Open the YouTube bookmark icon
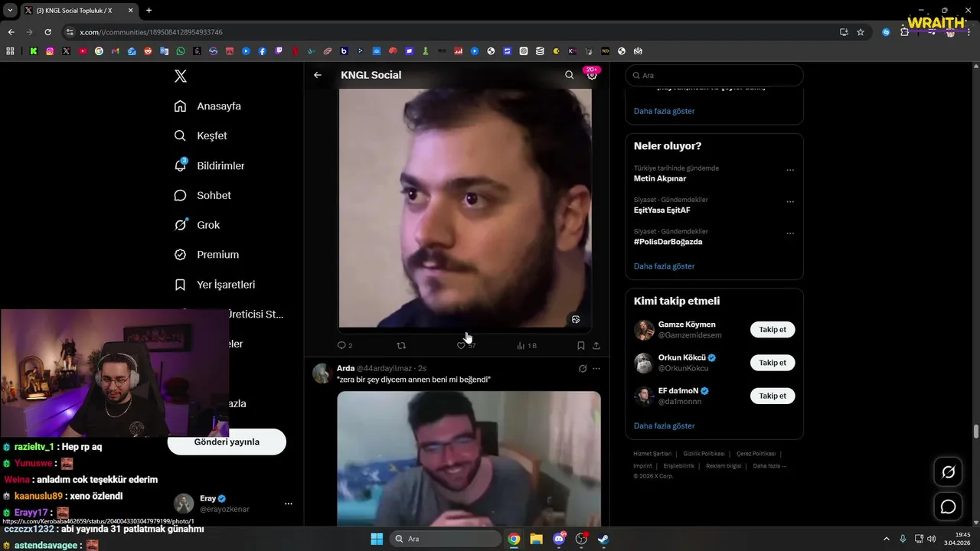This screenshot has height=551, width=980. [83, 51]
